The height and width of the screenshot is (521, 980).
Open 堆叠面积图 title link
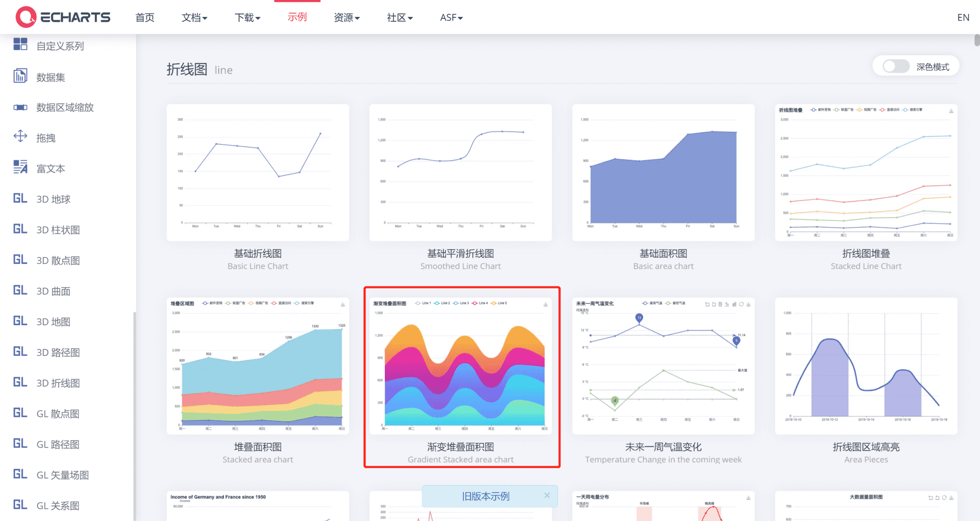tap(258, 447)
